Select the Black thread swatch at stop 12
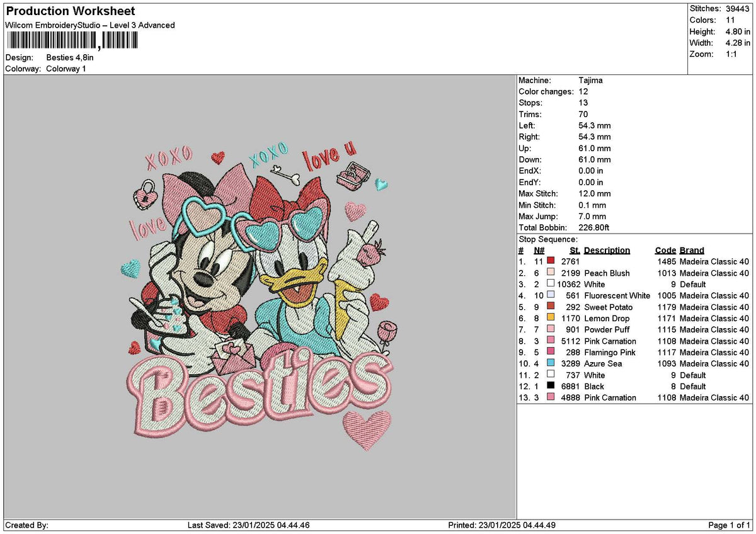Viewport: 756px width, 534px height. click(x=550, y=386)
